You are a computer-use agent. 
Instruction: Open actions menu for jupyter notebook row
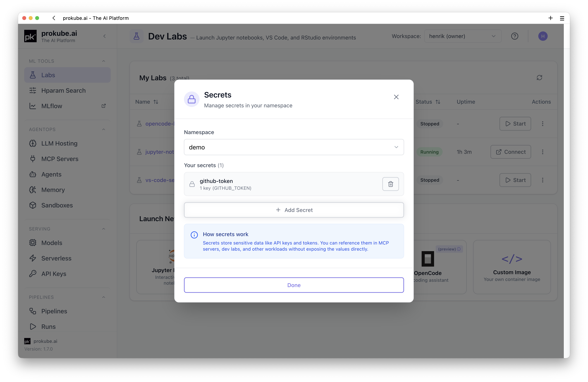point(542,152)
